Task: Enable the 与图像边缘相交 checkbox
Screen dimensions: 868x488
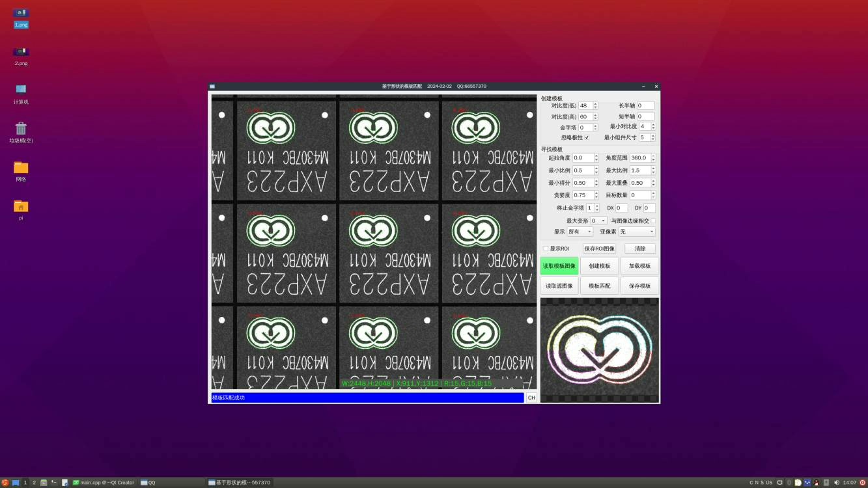Action: point(653,221)
